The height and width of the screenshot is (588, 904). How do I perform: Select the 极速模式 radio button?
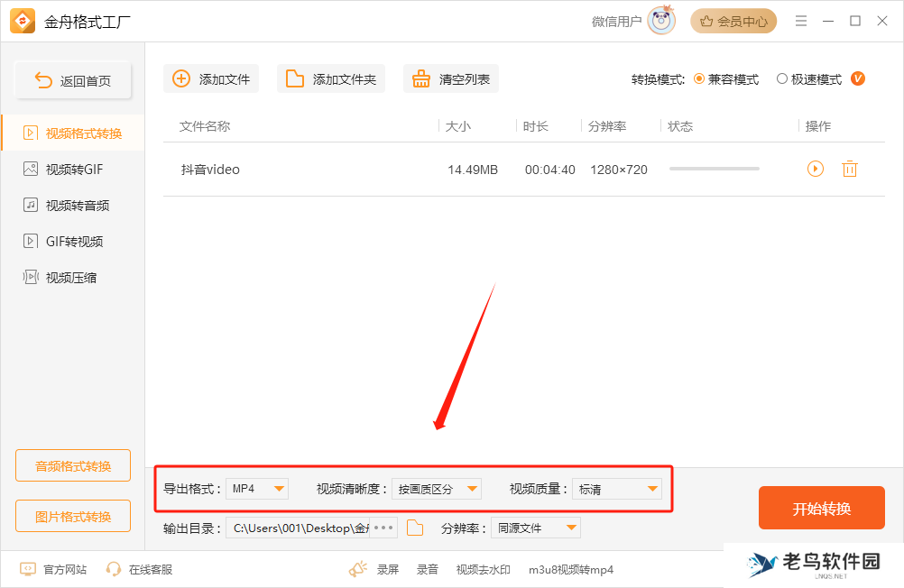coord(782,79)
